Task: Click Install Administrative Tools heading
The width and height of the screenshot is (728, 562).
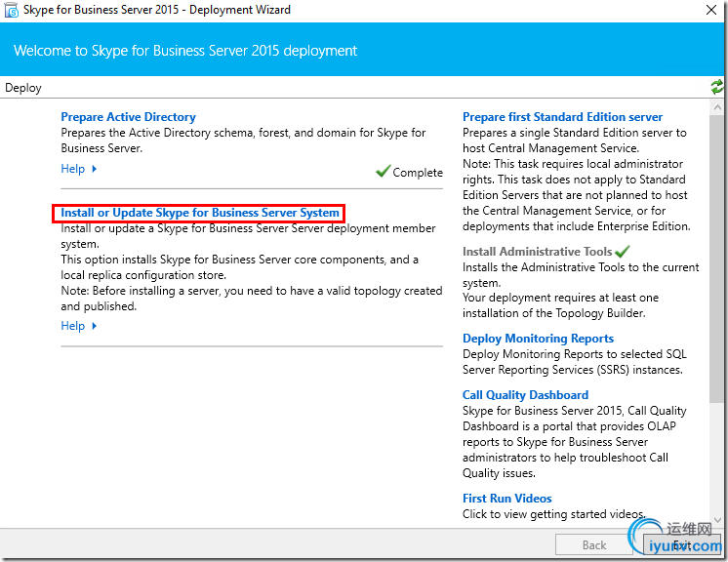Action: 537,252
